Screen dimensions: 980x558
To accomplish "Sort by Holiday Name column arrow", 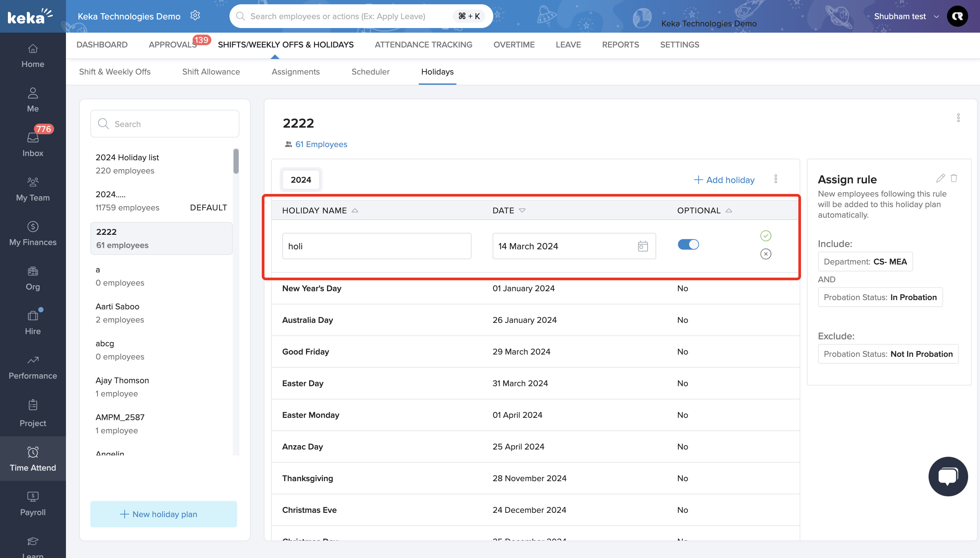I will [355, 210].
